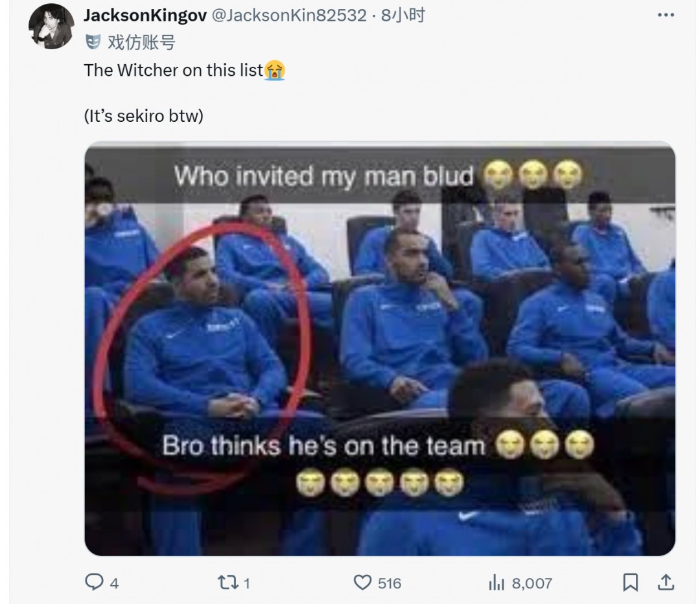
Task: Open the @JacksonKin82532 handle link
Action: [x=289, y=16]
